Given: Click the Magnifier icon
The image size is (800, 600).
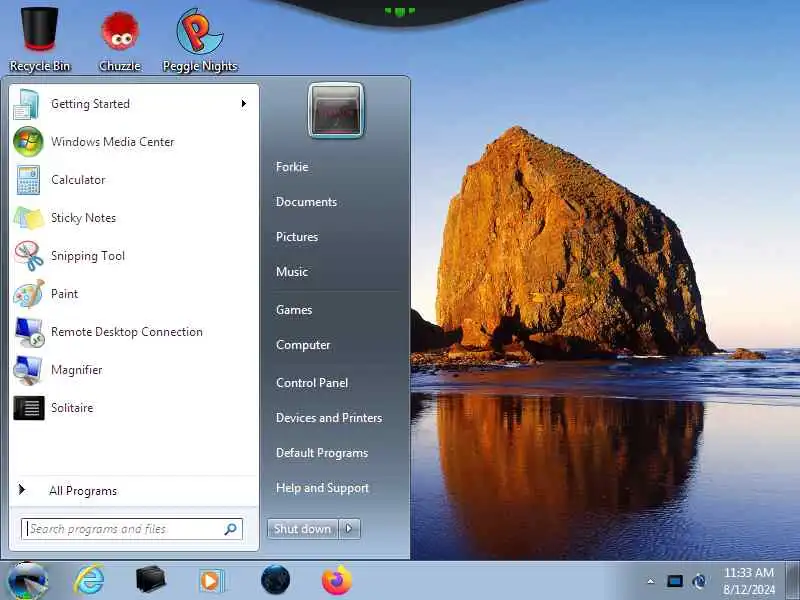Looking at the screenshot, I should (28, 370).
